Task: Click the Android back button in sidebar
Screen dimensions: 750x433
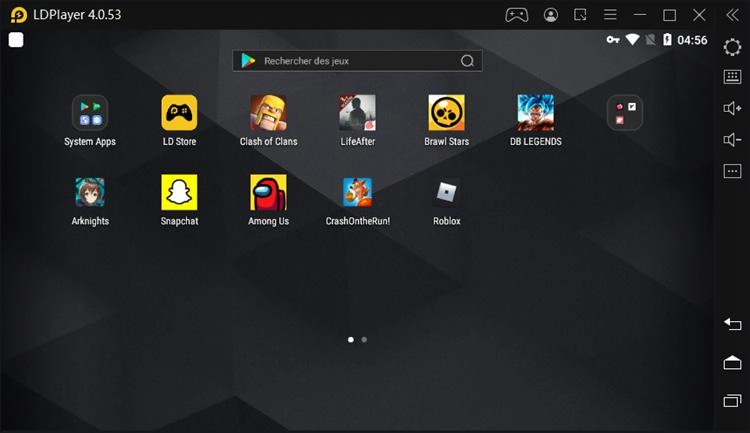Action: 732,324
